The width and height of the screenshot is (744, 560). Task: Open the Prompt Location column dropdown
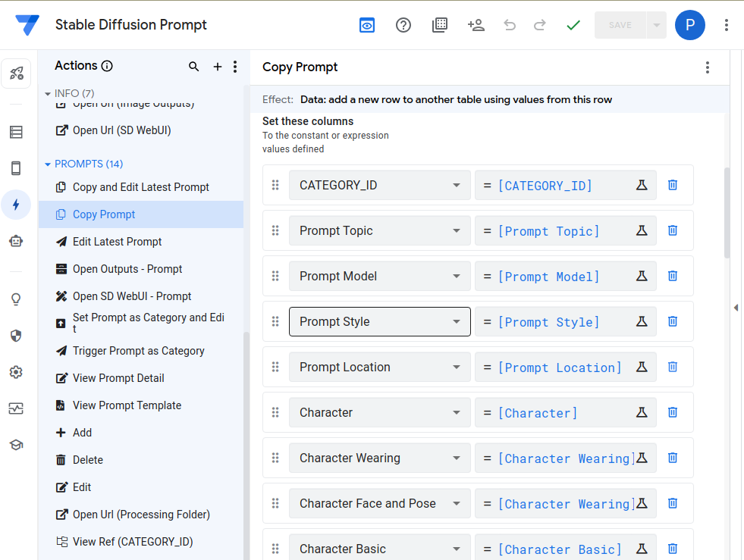point(380,367)
